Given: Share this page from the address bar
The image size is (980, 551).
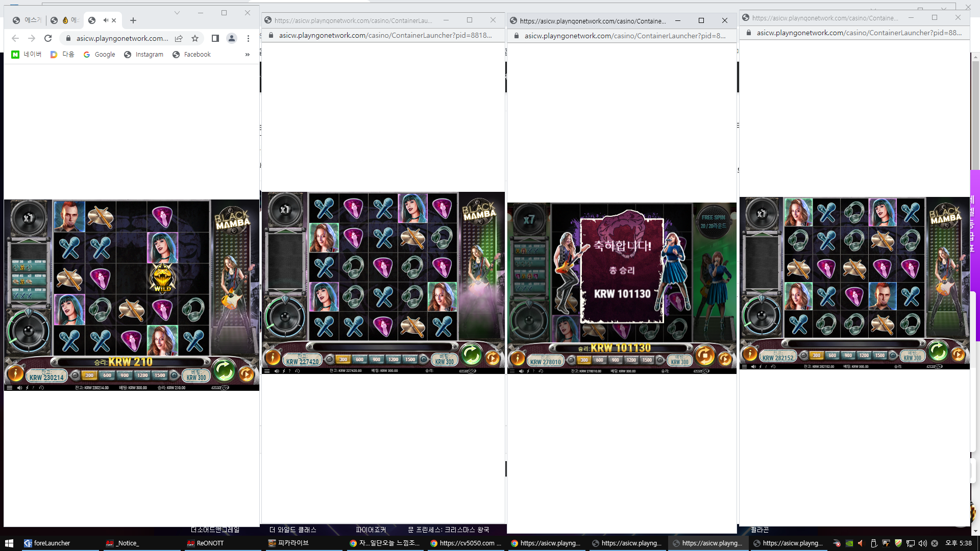Looking at the screenshot, I should pos(179,38).
